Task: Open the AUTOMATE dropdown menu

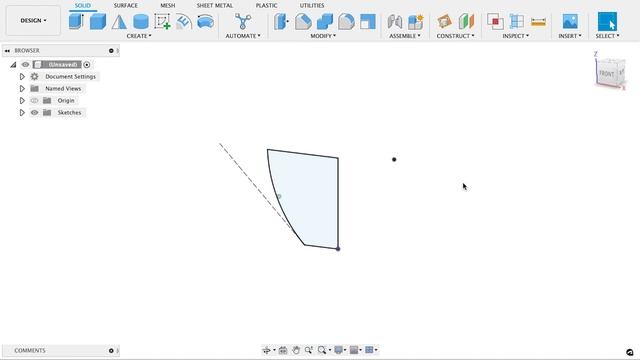Action: pos(243,36)
